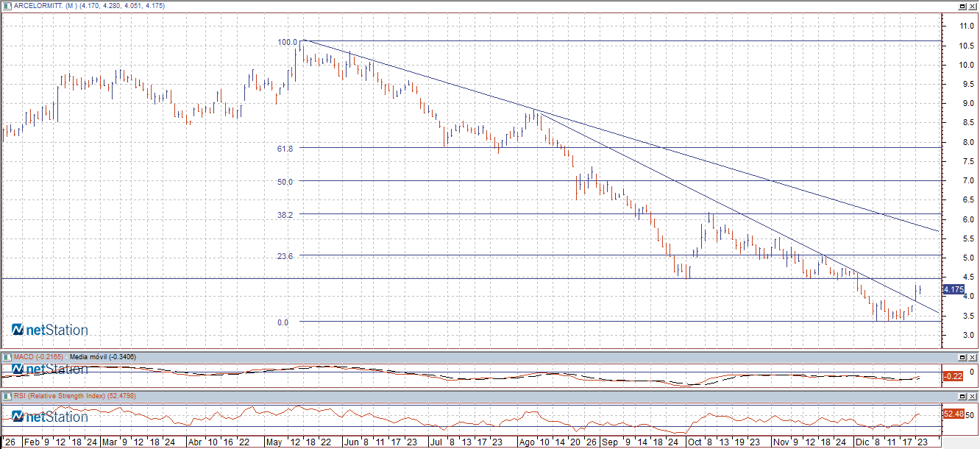Click the 3.0 price axis label
This screenshot has height=449, width=980.
pyautogui.click(x=969, y=335)
